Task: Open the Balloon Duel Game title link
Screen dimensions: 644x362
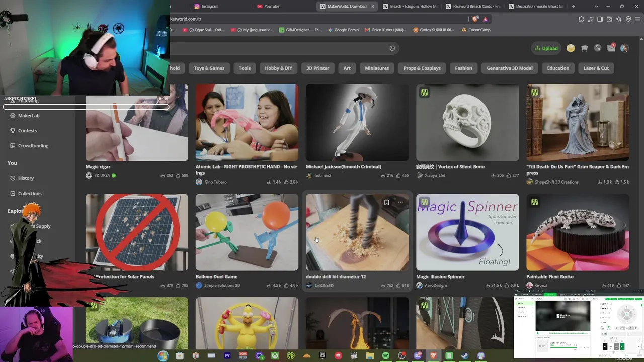Action: [216, 277]
